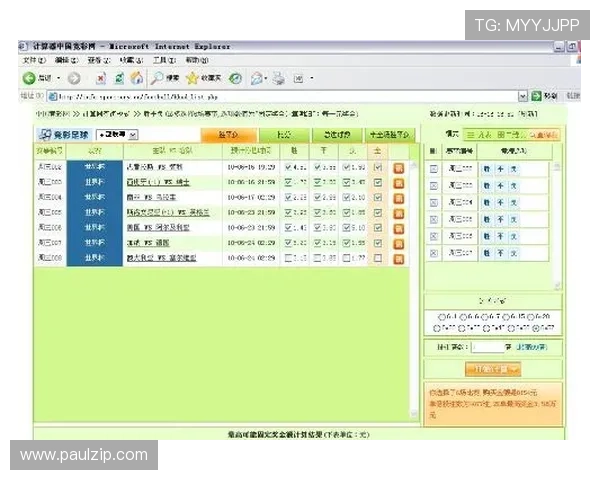Uncheck the lose (负) checkbox for 周三004

pyautogui.click(x=346, y=198)
